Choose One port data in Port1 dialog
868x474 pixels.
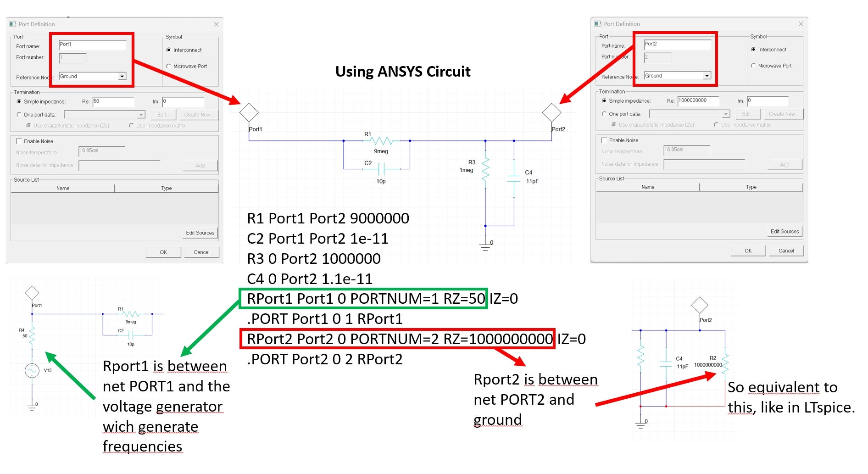(x=19, y=115)
